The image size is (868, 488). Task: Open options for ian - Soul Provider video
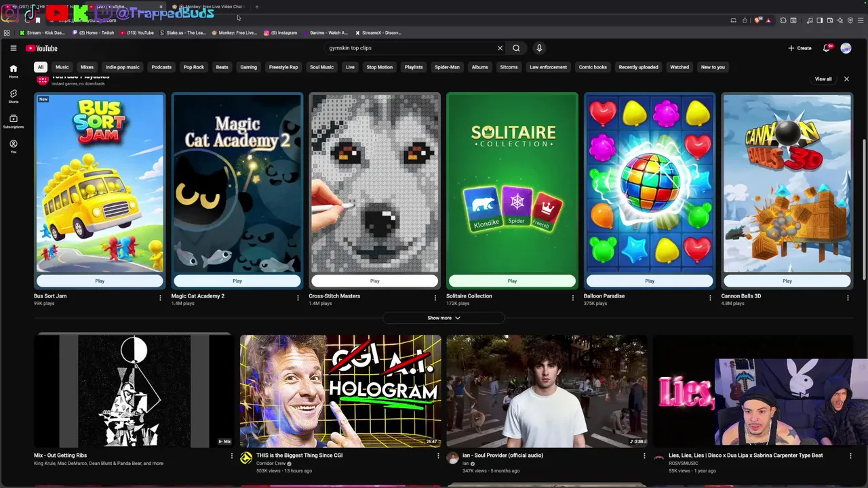pyautogui.click(x=644, y=456)
